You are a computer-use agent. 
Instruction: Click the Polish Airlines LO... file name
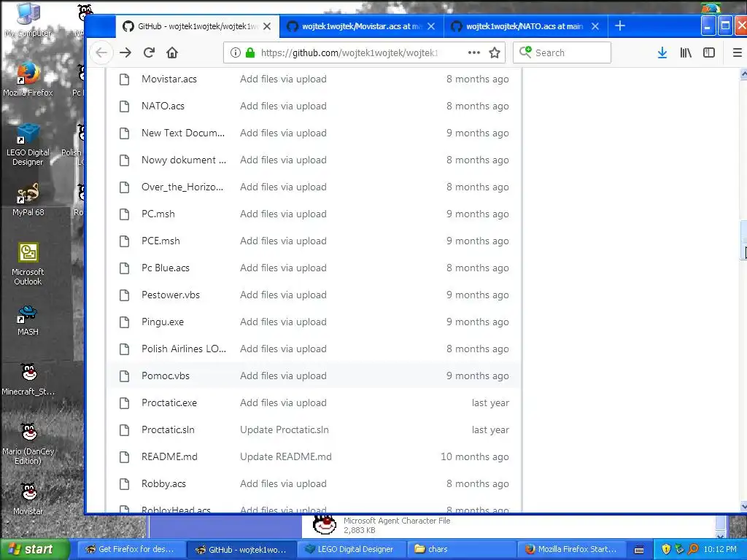pos(183,349)
